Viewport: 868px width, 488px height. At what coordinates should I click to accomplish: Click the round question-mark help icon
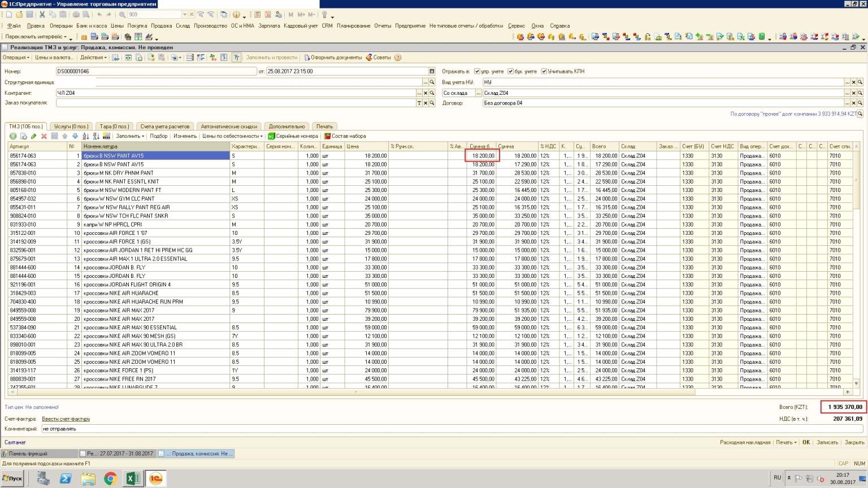(397, 58)
